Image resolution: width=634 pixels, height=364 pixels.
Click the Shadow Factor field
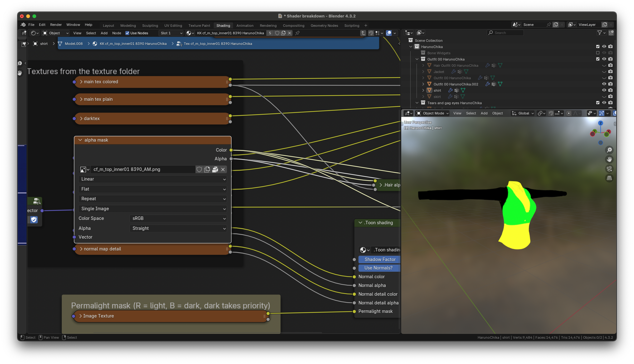tap(379, 260)
